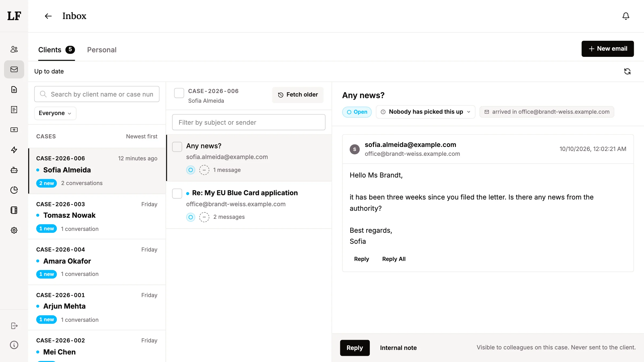Open the Any news? conversation

[249, 158]
